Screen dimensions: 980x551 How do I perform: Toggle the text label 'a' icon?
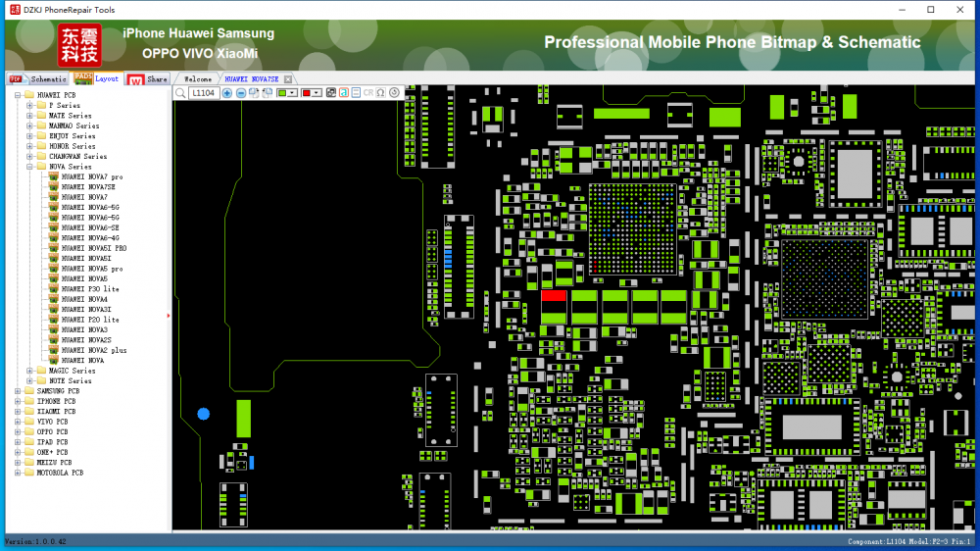click(x=344, y=93)
